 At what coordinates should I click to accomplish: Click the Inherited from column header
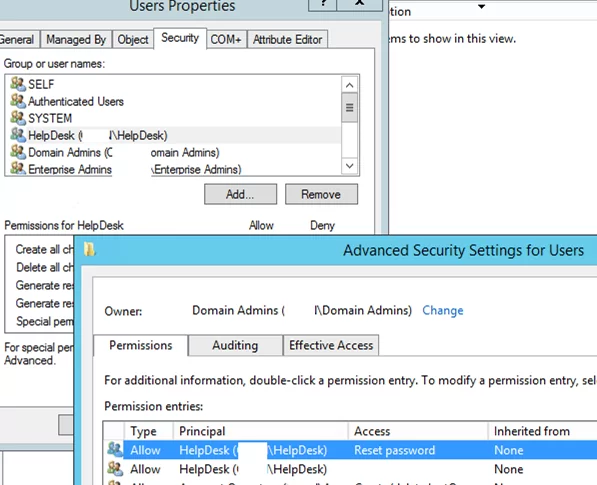click(x=543, y=431)
